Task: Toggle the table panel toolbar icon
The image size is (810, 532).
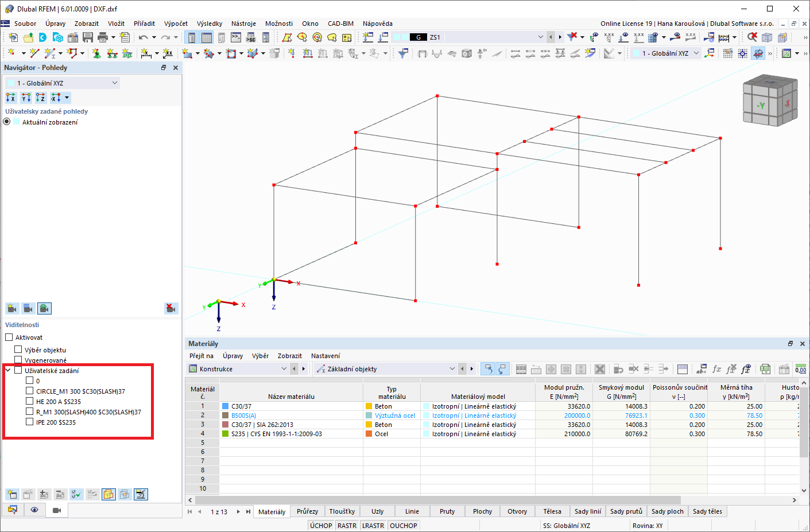Action: tap(207, 37)
